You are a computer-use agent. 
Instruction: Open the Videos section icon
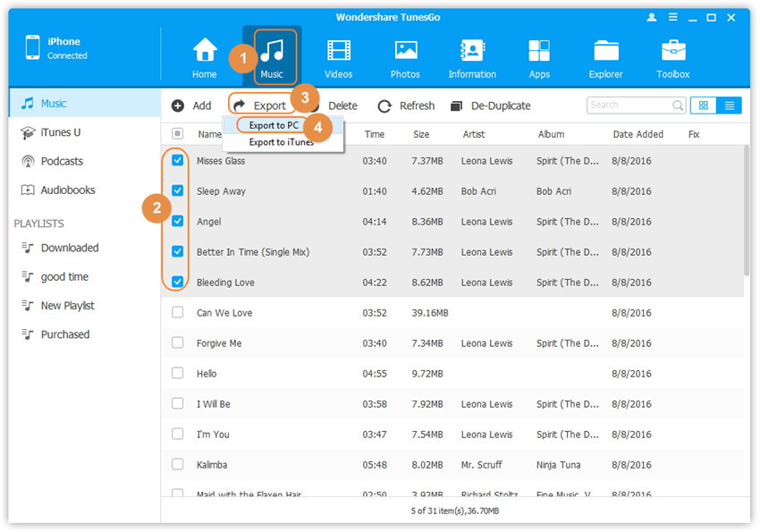339,52
